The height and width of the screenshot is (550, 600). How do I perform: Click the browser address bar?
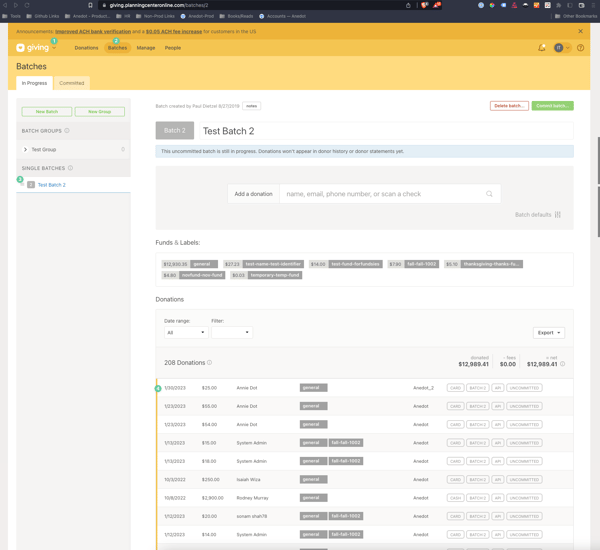tap(253, 5)
